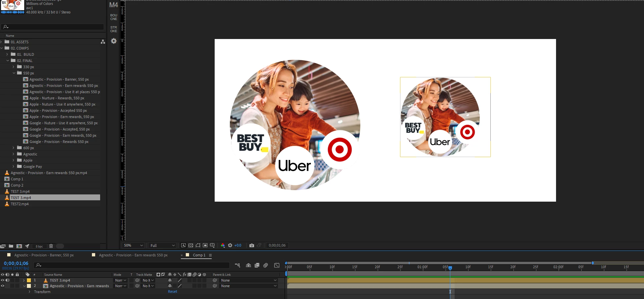Image resolution: width=644 pixels, height=299 pixels.
Task: Click the label tag column header icon
Action: point(28,275)
